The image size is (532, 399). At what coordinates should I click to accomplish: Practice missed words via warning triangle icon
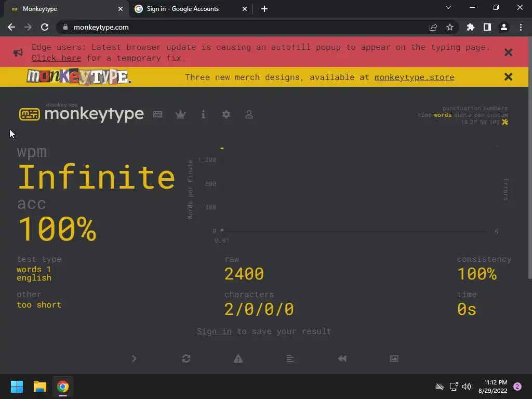(238, 358)
